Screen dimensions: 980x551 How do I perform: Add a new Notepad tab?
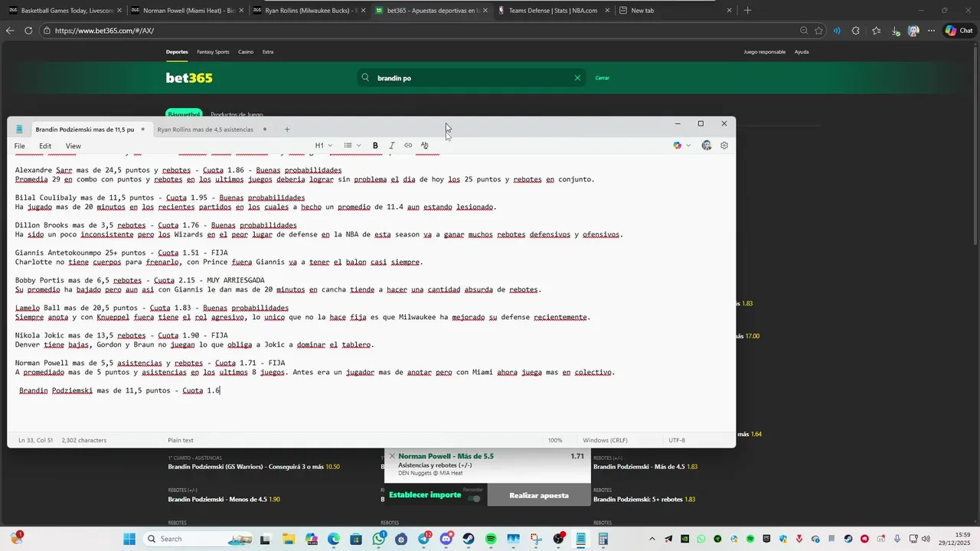287,129
